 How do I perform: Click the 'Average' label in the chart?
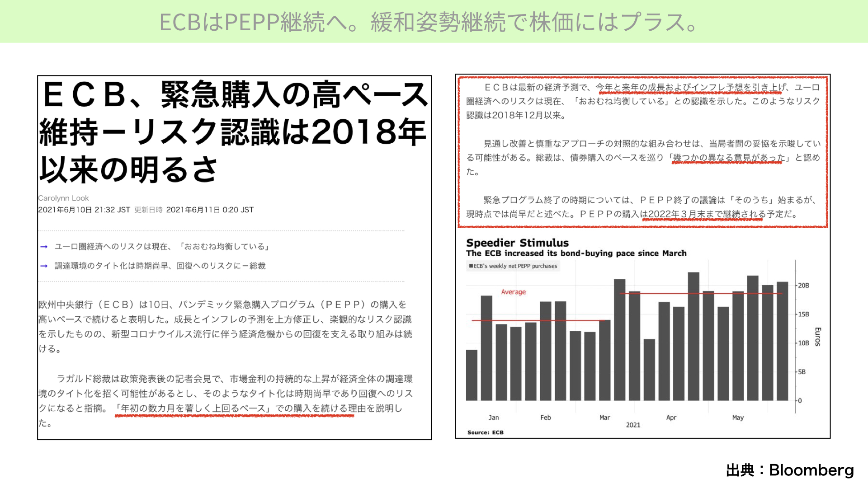(x=514, y=292)
